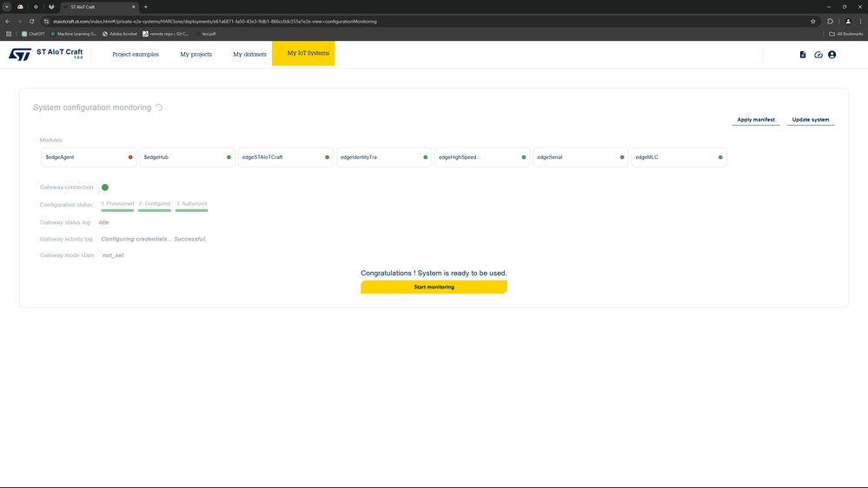Open the Chrome three-dot menu
Image resolution: width=868 pixels, height=488 pixels.
point(860,22)
